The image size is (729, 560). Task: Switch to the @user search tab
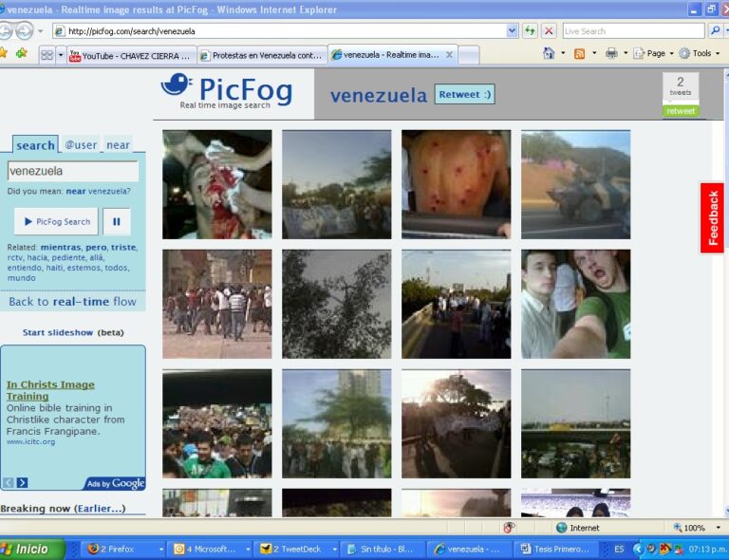click(81, 145)
